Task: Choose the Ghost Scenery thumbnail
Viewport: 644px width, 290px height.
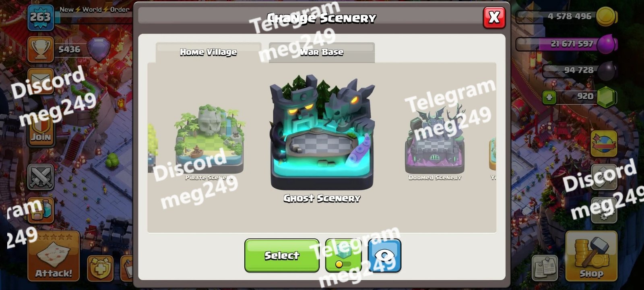Action: tap(322, 133)
